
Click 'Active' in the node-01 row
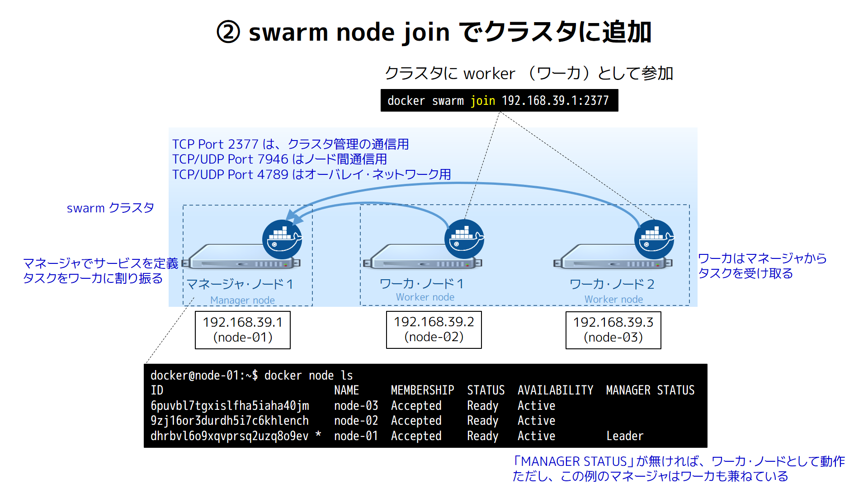point(536,436)
